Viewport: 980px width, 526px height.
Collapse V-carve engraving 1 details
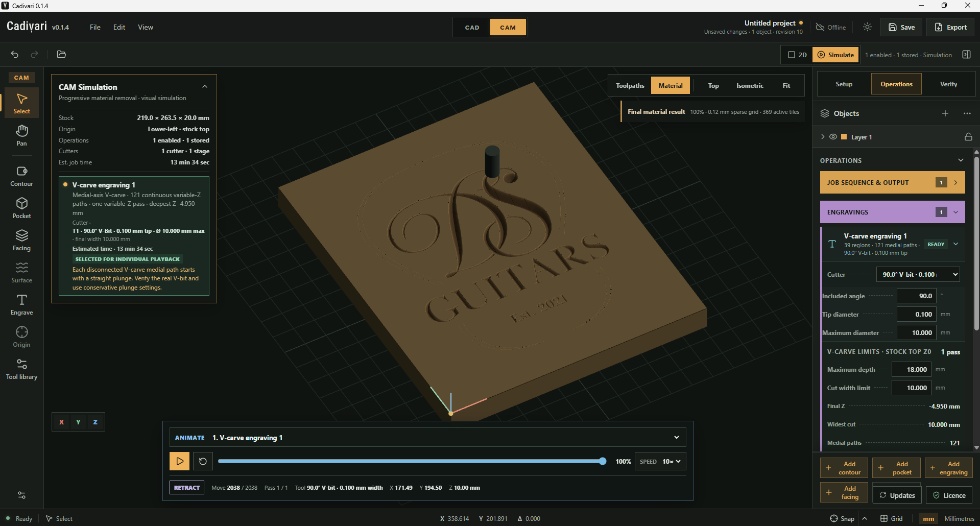point(955,244)
